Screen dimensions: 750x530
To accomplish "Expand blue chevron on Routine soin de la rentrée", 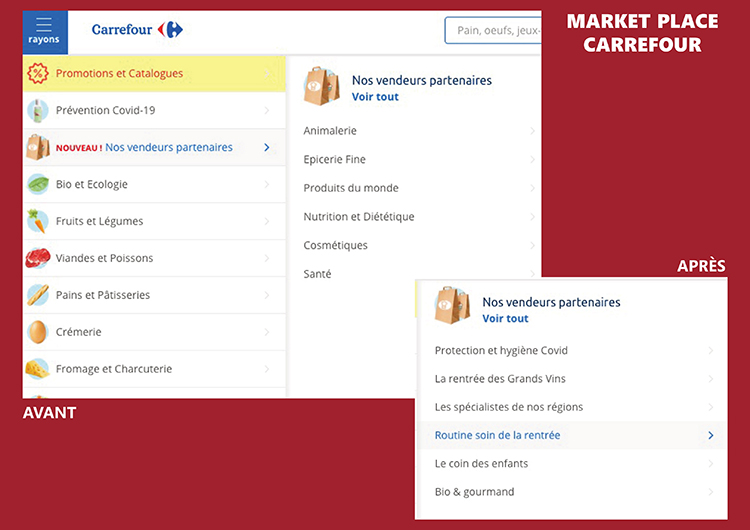I will tap(711, 435).
